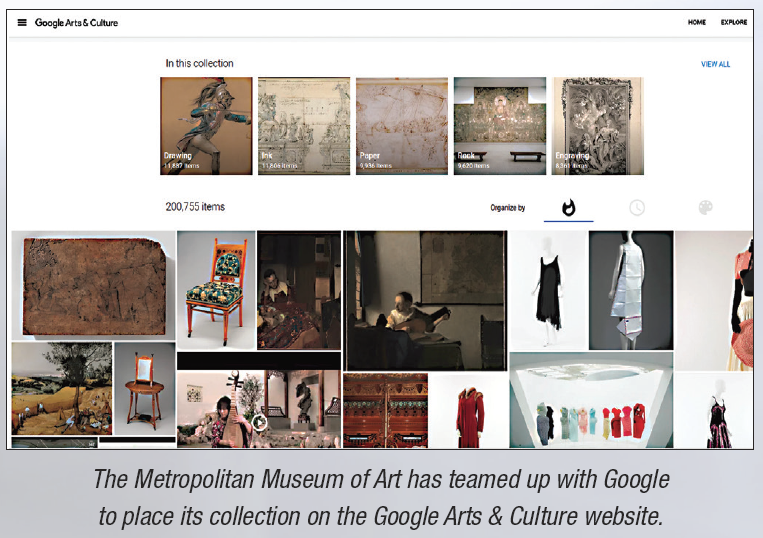Viewport: 763px width, 538px height.
Task: Open the lute player painting
Action: tap(425, 301)
